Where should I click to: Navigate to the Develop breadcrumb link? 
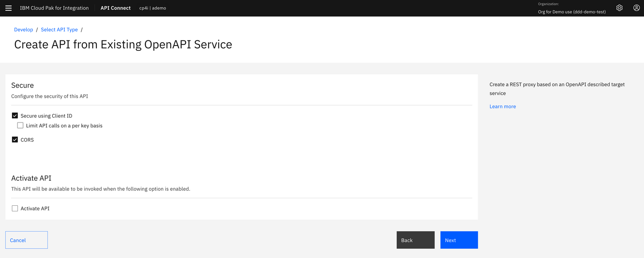pos(23,29)
